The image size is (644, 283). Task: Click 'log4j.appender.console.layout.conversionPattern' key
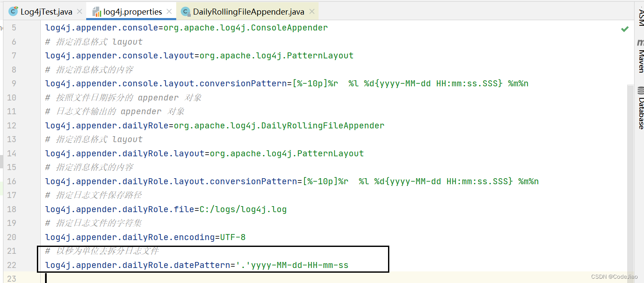pyautogui.click(x=166, y=84)
